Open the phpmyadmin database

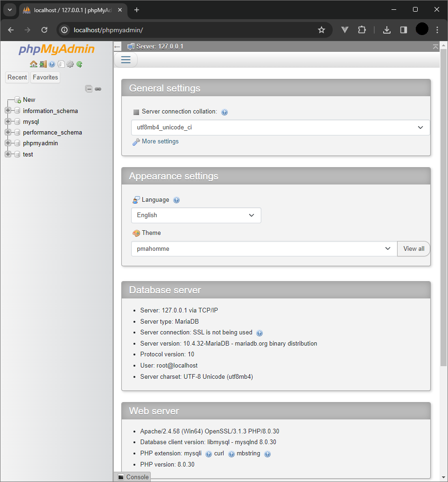tap(40, 143)
